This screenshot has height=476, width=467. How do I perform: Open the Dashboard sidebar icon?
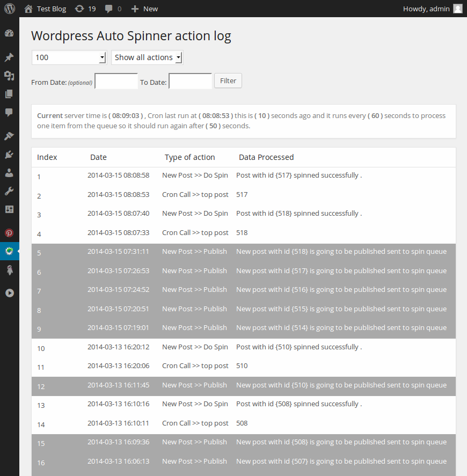click(9, 33)
